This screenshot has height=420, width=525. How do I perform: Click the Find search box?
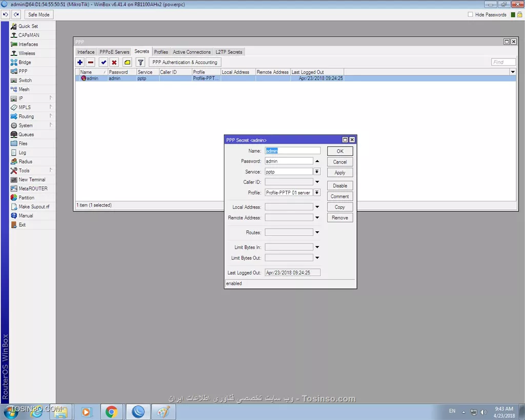tap(503, 62)
